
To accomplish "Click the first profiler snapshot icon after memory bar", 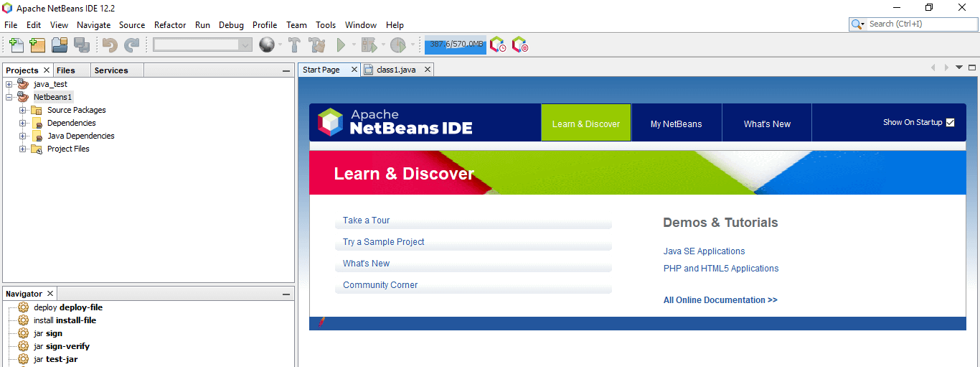I will (x=498, y=45).
